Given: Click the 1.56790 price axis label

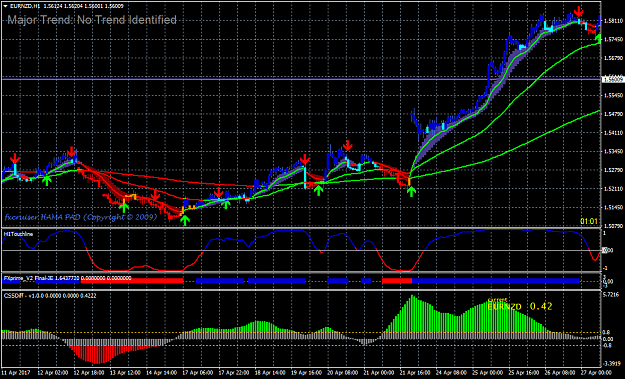Looking at the screenshot, I should [x=613, y=58].
